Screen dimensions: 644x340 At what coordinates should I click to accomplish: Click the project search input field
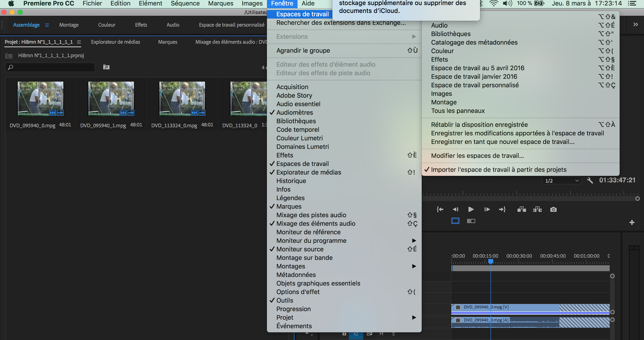(50, 67)
